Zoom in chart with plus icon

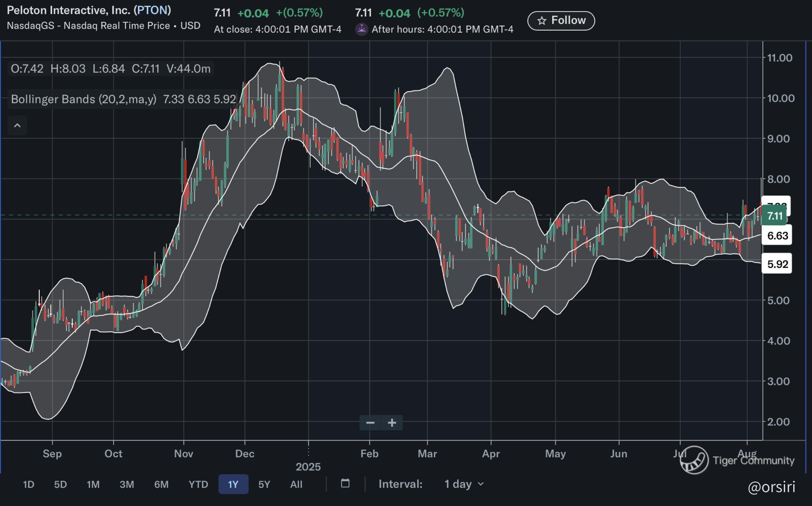[x=392, y=423]
